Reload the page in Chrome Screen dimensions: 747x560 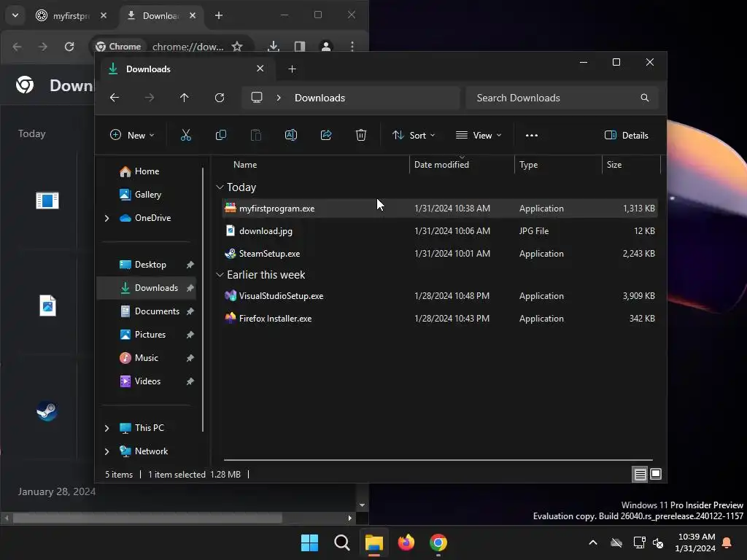pyautogui.click(x=69, y=47)
